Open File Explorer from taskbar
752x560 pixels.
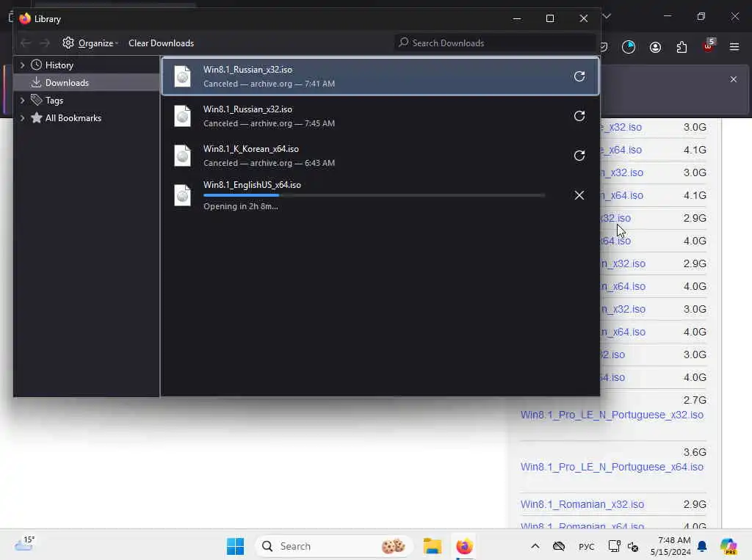432,546
